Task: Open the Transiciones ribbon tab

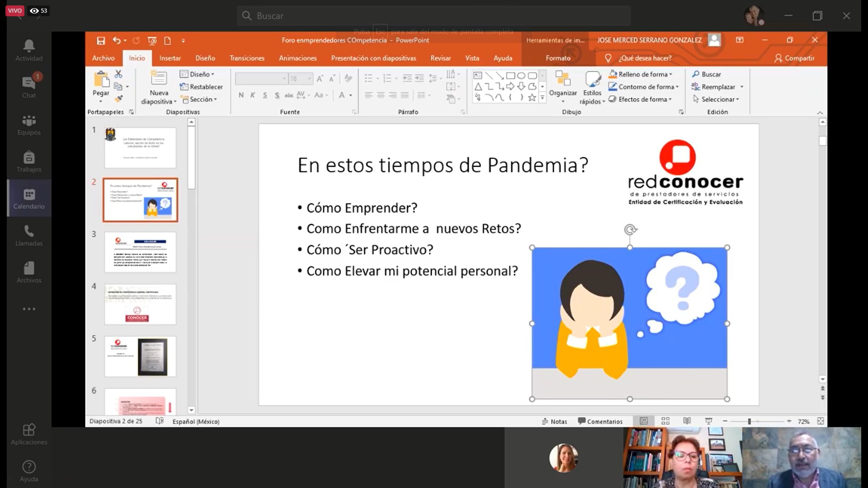Action: [247, 58]
